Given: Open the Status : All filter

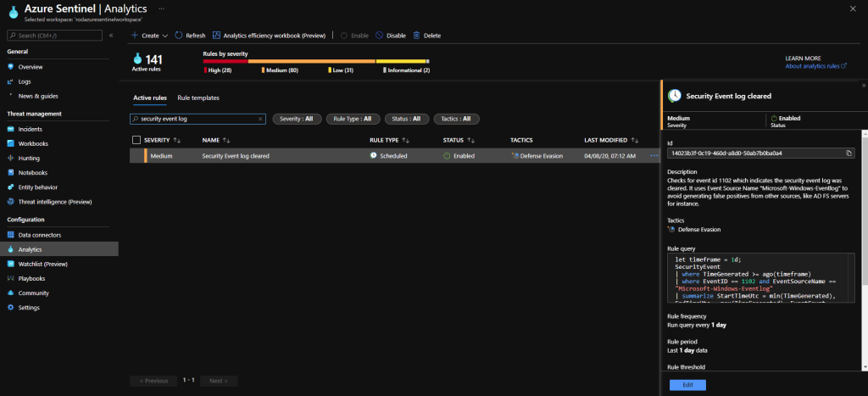Looking at the screenshot, I should [406, 119].
